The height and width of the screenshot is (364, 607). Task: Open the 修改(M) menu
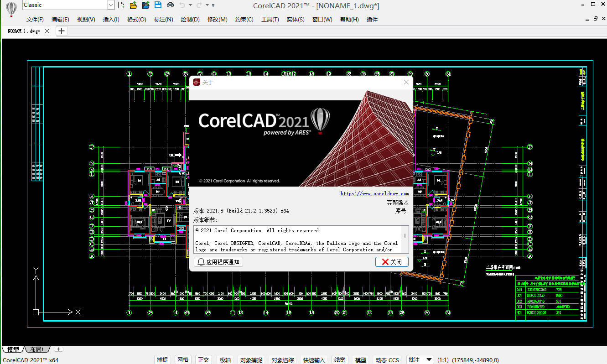217,20
